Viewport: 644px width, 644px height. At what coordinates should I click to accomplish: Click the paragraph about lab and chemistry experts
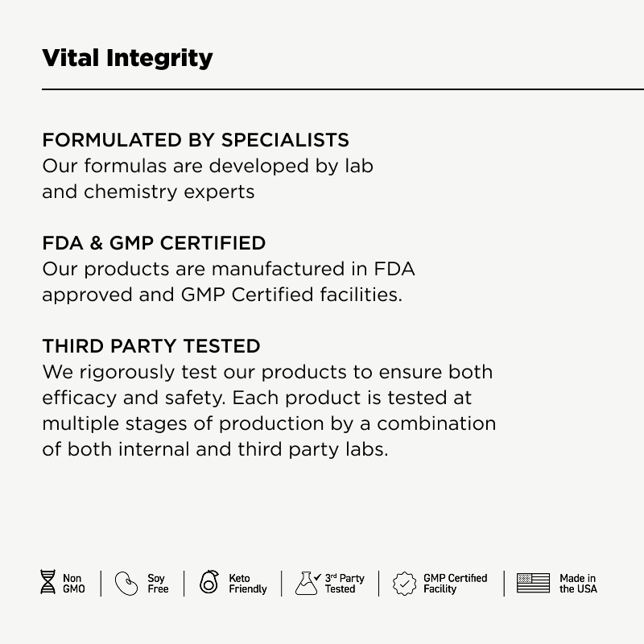(x=208, y=179)
